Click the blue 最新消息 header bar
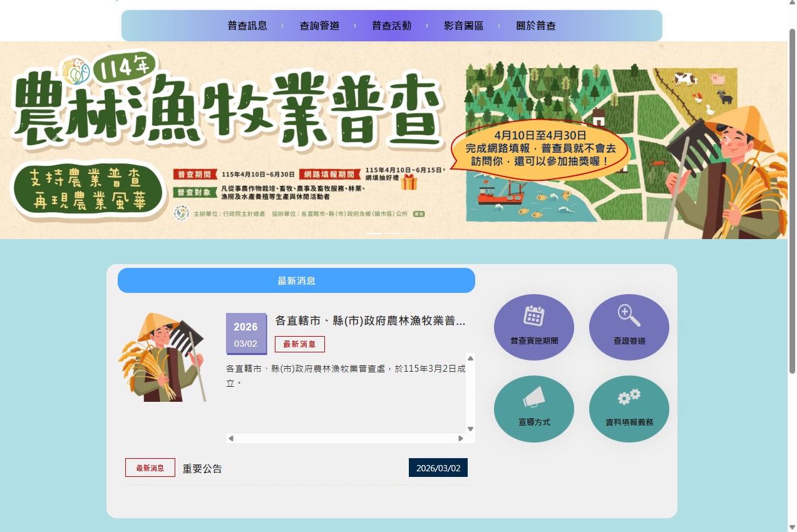 (296, 280)
